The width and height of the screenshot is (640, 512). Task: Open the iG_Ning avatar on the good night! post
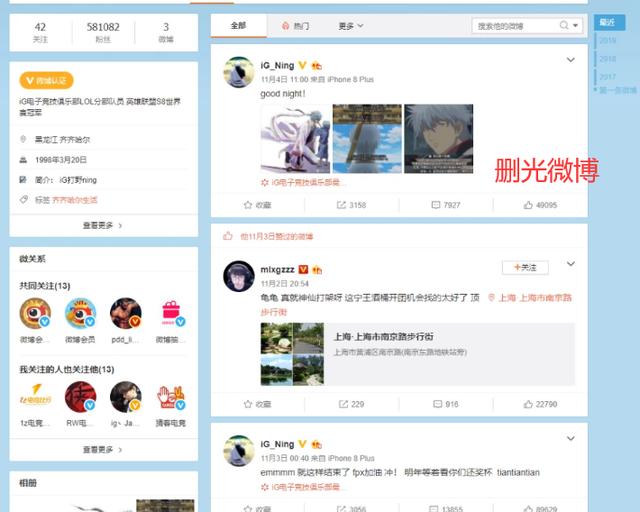(239, 72)
